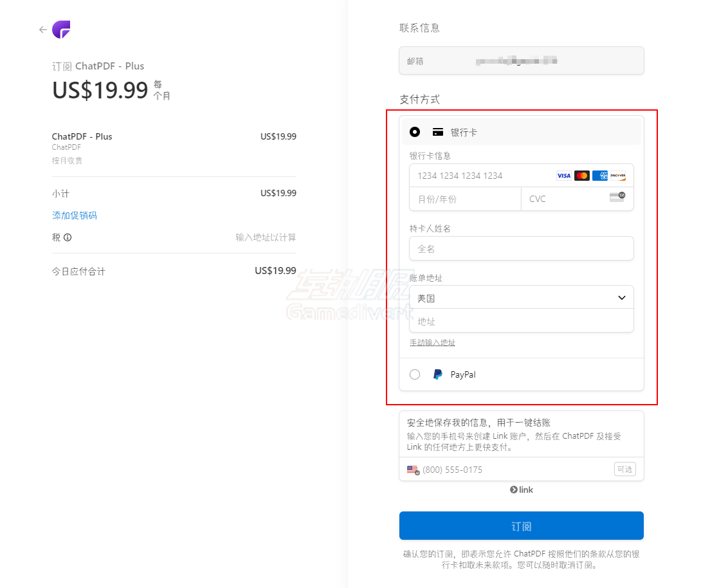Image resolution: width=701 pixels, height=588 pixels.
Task: Click the 可选 optional tag
Action: pos(624,469)
